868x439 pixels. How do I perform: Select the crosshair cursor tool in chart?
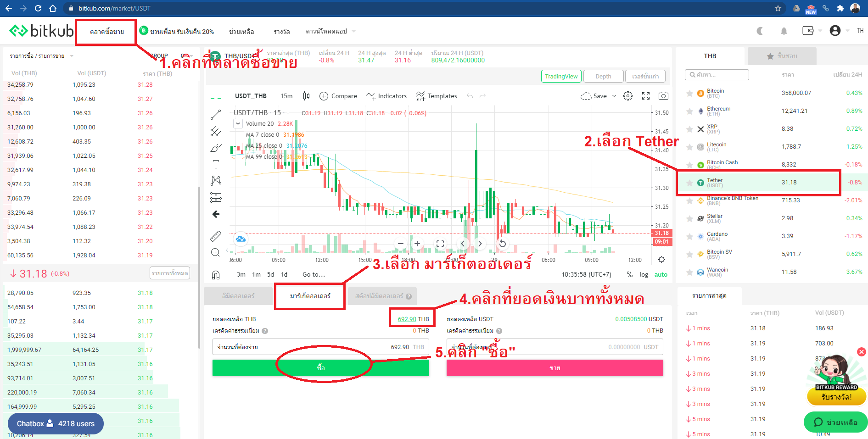(x=216, y=97)
